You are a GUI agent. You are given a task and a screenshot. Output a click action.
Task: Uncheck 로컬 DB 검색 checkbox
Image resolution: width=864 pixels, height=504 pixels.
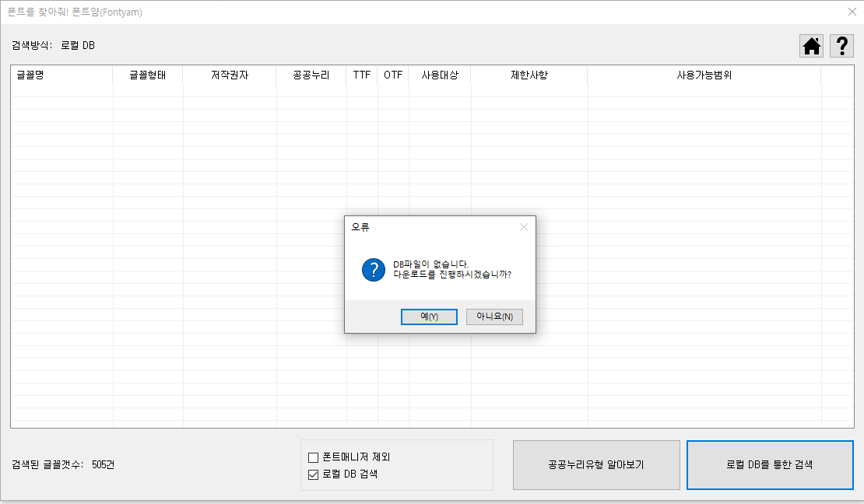click(x=314, y=474)
